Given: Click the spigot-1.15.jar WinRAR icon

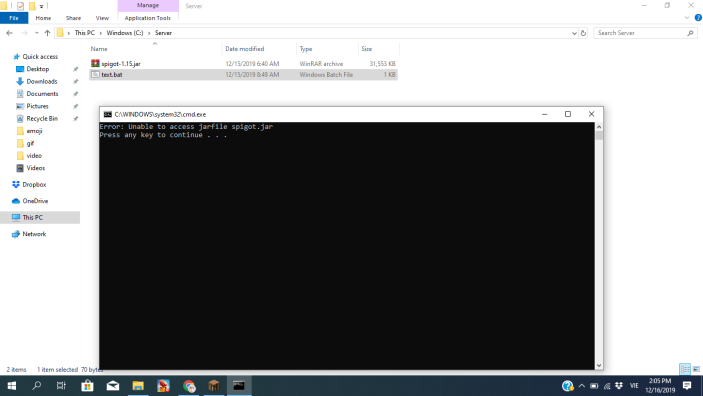Looking at the screenshot, I should tap(95, 64).
